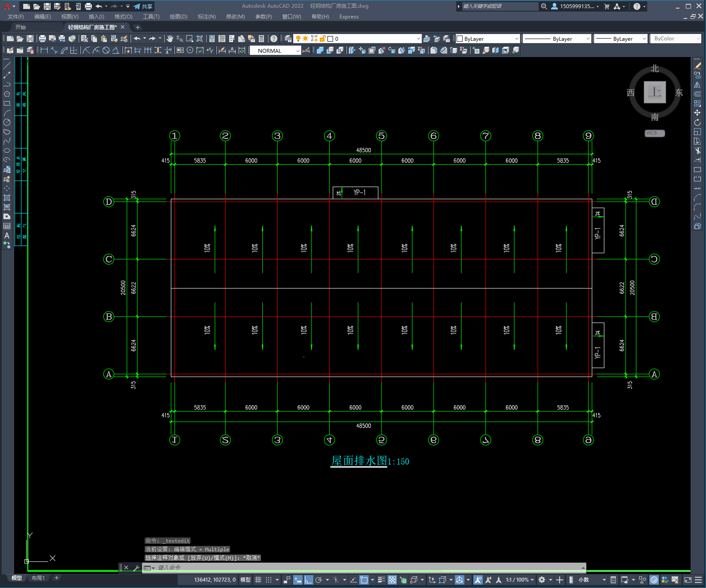Open the QuickCalc calculator icon
This screenshot has width=706, height=588.
coord(261,39)
